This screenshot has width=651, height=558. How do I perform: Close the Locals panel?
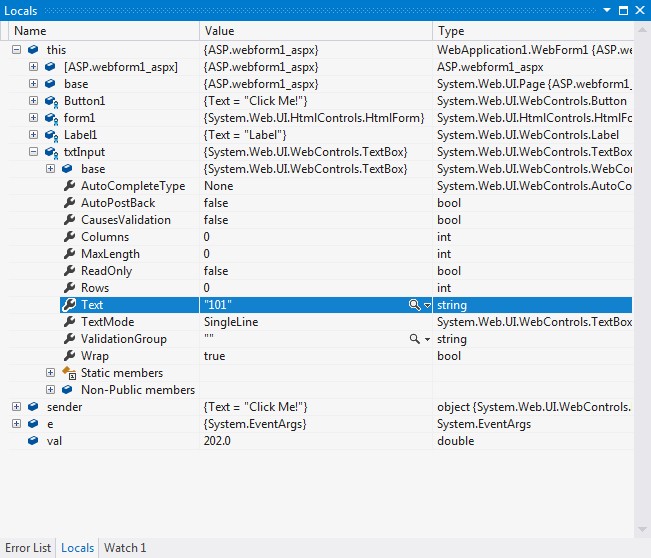(x=640, y=10)
